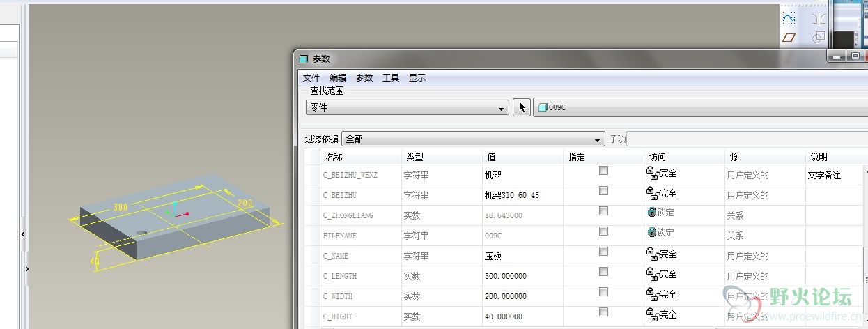Click the 200 dimension on the model

[x=245, y=204]
